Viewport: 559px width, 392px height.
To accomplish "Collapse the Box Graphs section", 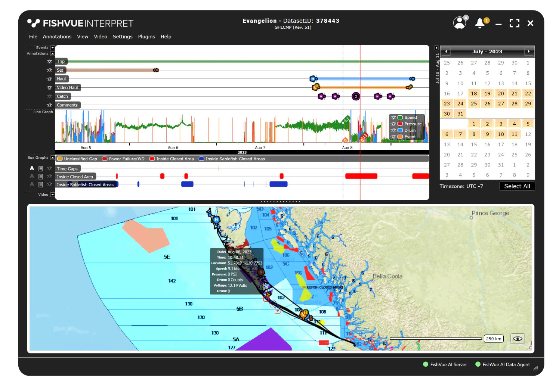I will [x=52, y=158].
